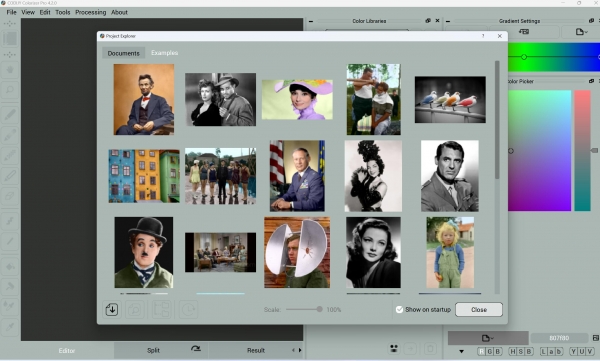This screenshot has width=600, height=361.
Task: Toggle Show on startup checkbox
Action: coord(399,309)
